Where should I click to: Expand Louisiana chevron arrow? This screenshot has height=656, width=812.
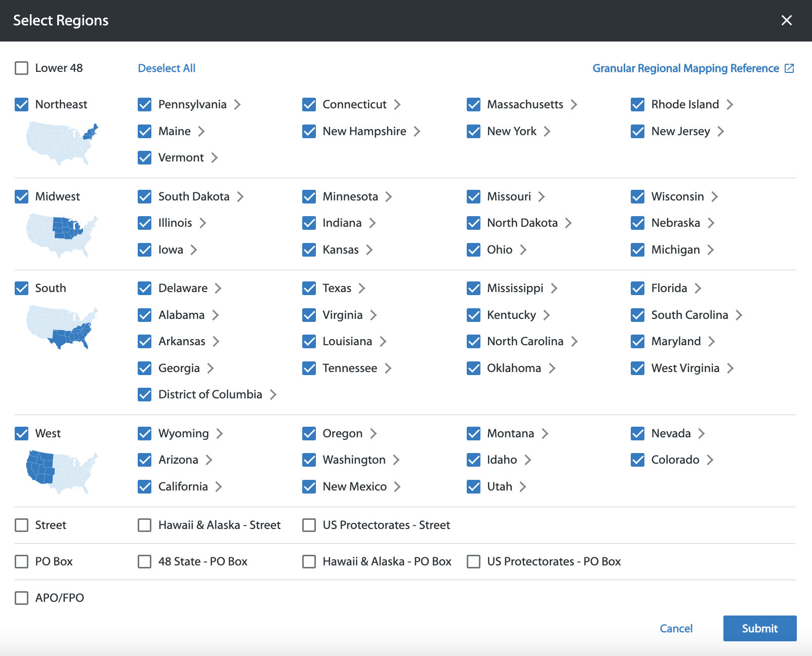tap(383, 341)
